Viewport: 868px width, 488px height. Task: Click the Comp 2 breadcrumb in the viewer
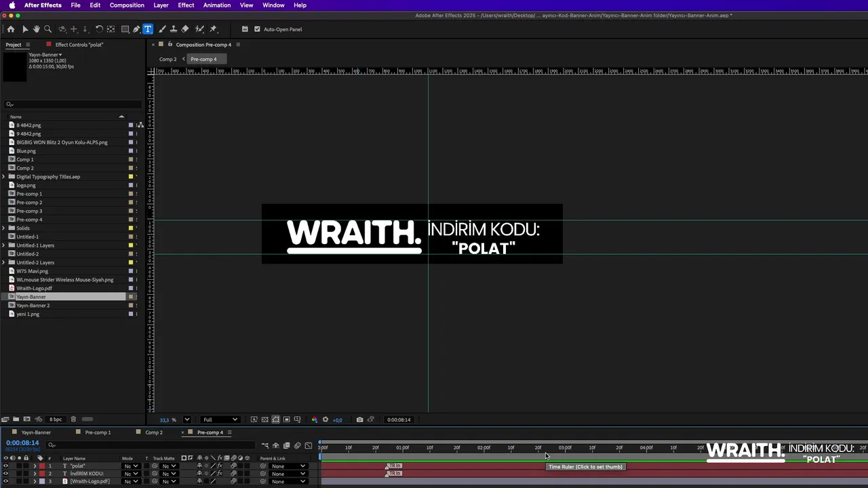point(167,59)
